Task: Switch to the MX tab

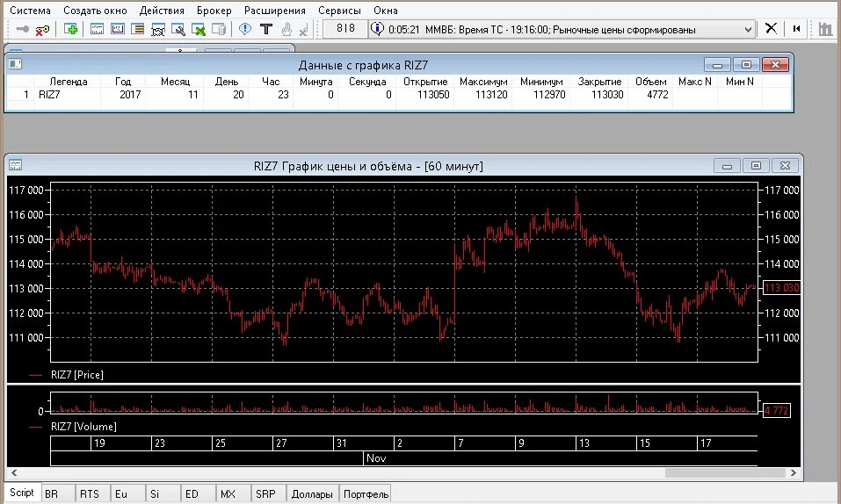Action: (x=233, y=493)
